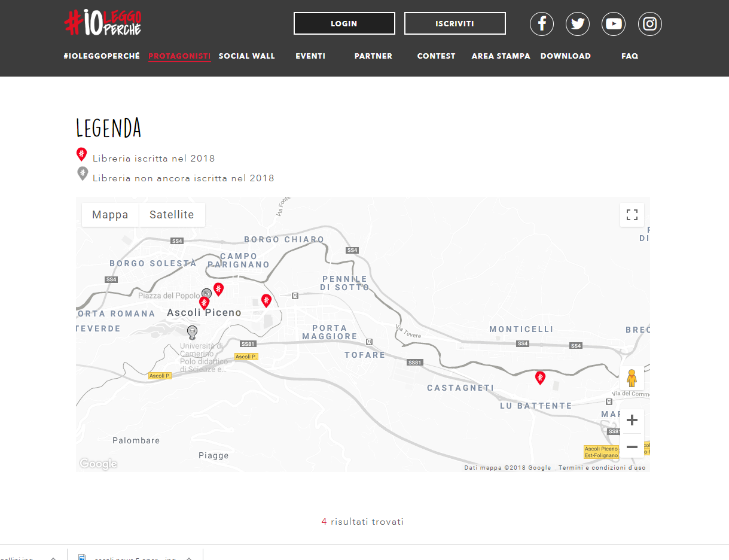Open the YouTube social icon

coord(614,24)
